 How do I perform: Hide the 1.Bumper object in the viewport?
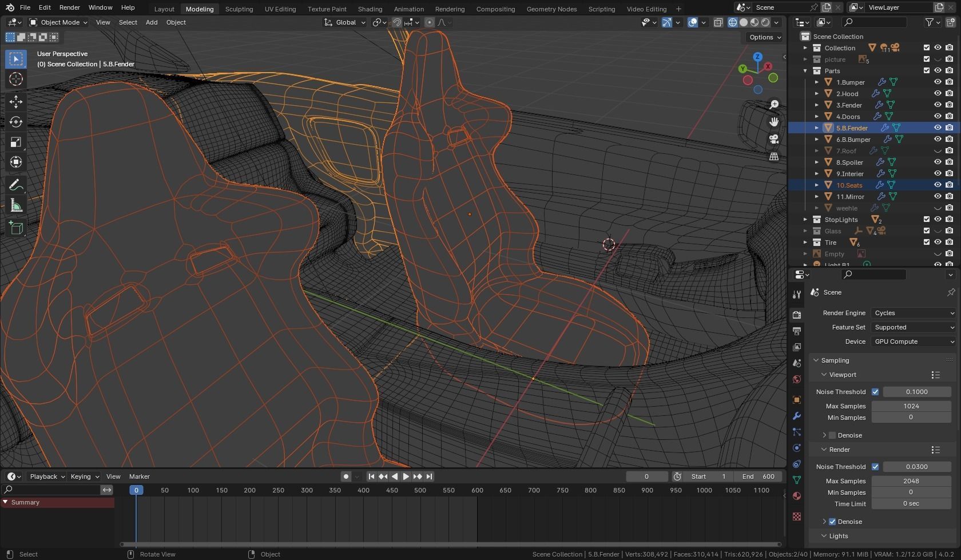[938, 82]
